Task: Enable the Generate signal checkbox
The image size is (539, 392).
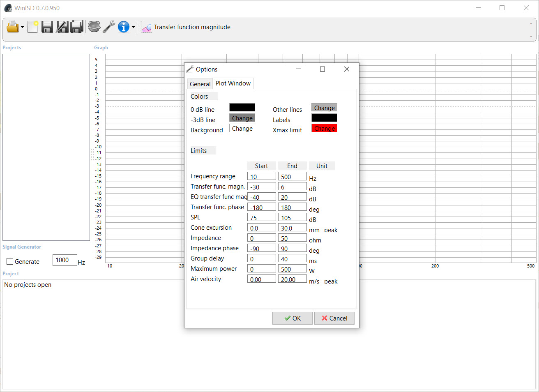Action: pos(10,262)
